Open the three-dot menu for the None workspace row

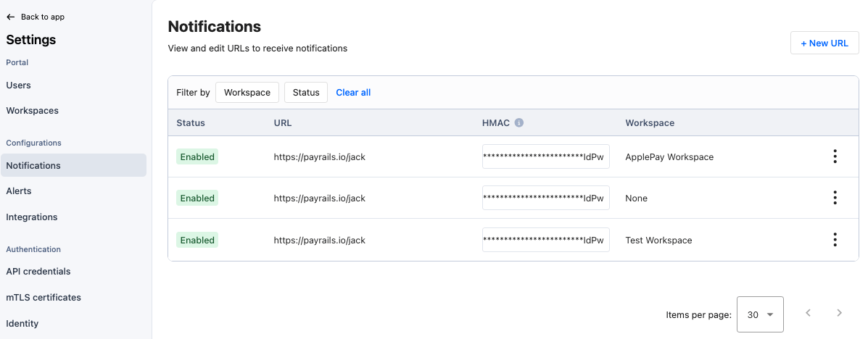pos(835,198)
